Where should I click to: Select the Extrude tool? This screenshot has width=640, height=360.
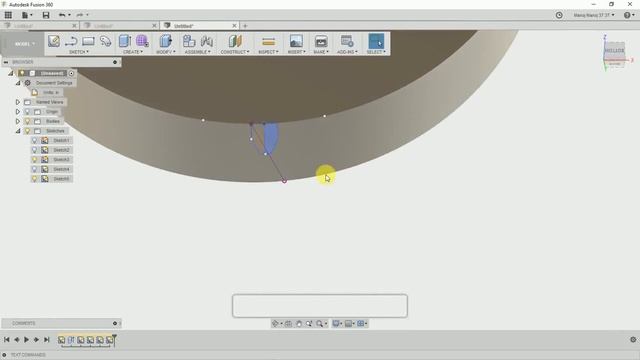click(x=125, y=41)
